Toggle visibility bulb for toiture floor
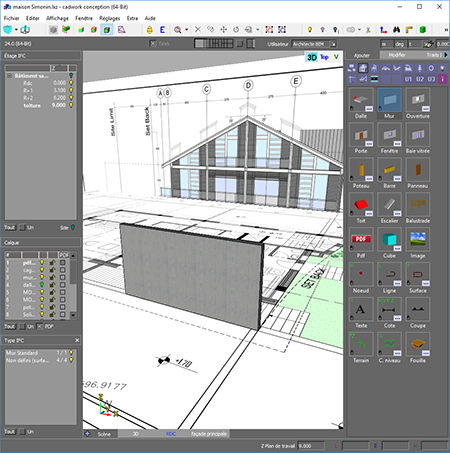The width and height of the screenshot is (450, 453). [x=71, y=105]
